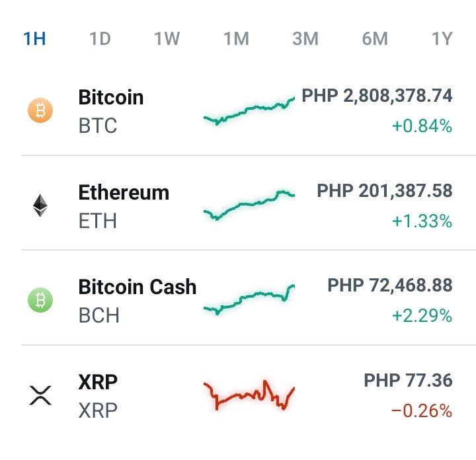The width and height of the screenshot is (476, 460).
Task: Switch to the 1M range tab
Action: coord(236,38)
